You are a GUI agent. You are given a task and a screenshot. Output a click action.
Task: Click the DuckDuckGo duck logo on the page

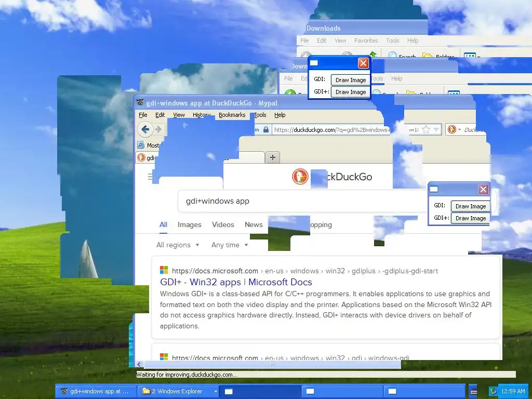click(x=300, y=177)
